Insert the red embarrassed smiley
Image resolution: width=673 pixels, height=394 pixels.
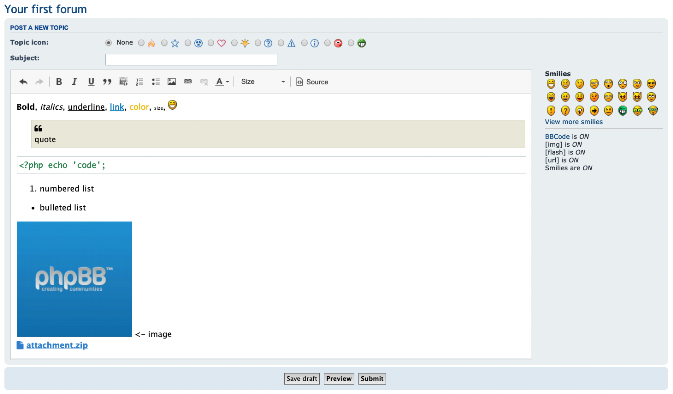tap(594, 97)
